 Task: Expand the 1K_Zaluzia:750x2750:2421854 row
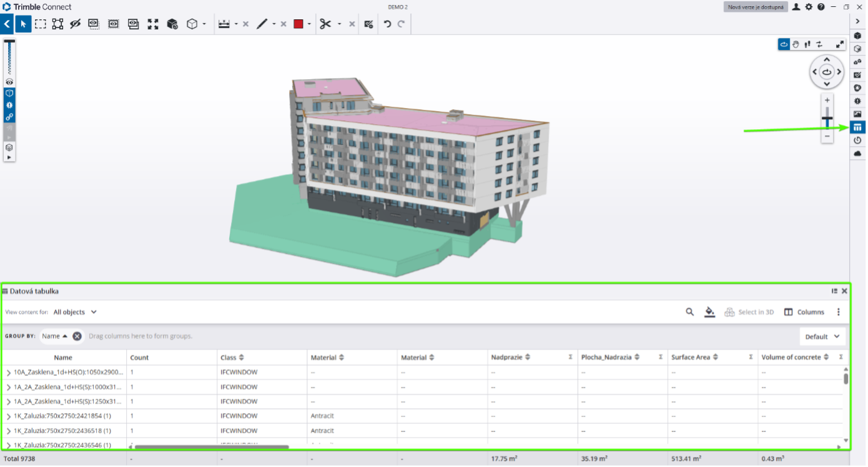(x=8, y=416)
